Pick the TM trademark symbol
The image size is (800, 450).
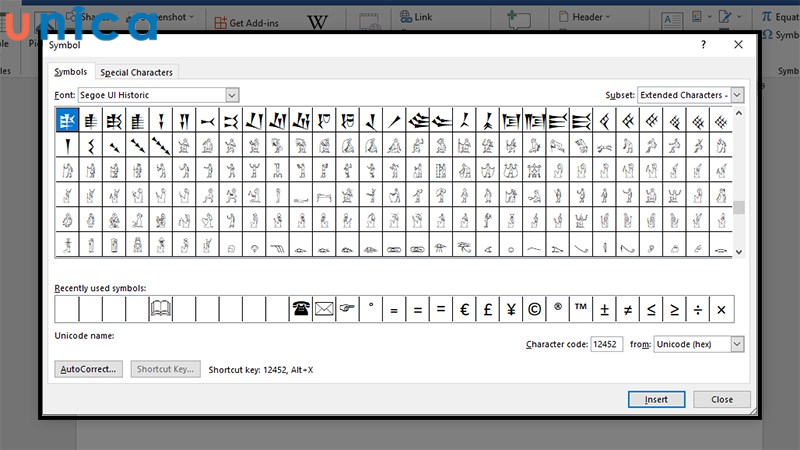pyautogui.click(x=581, y=309)
